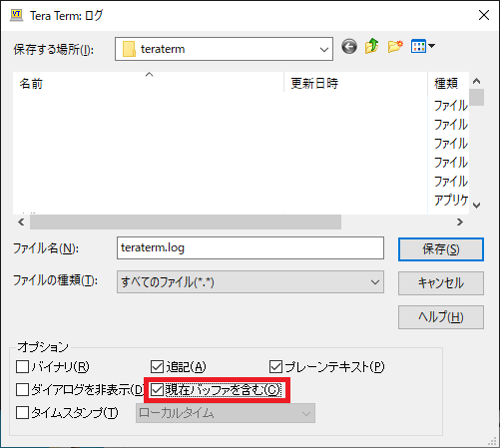Open the view menu icon
The width and height of the screenshot is (500, 448).
tap(423, 46)
